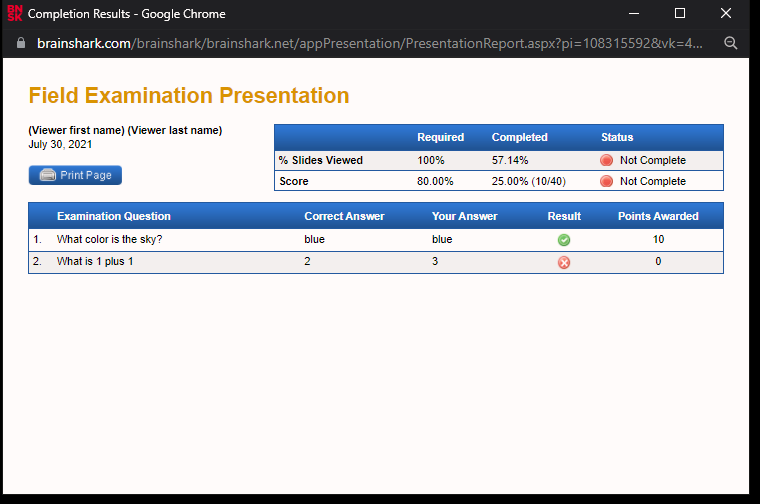The width and height of the screenshot is (760, 504).
Task: Click the date July 30, 2021
Action: coord(60,144)
